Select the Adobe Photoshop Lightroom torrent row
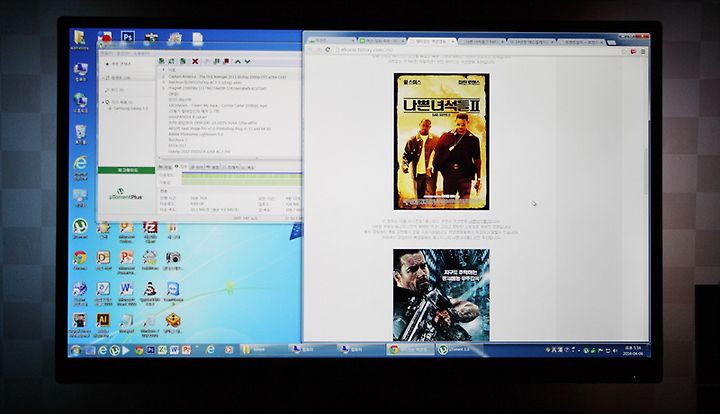 coord(230,134)
